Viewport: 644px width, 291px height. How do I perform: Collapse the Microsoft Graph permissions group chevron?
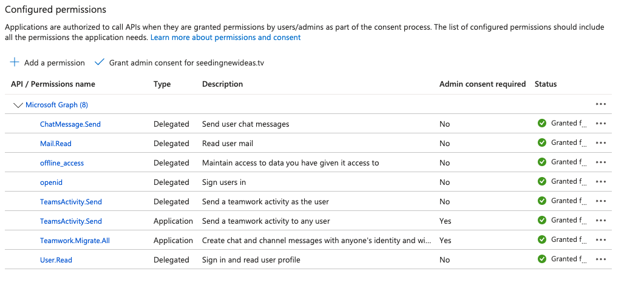[x=18, y=105]
